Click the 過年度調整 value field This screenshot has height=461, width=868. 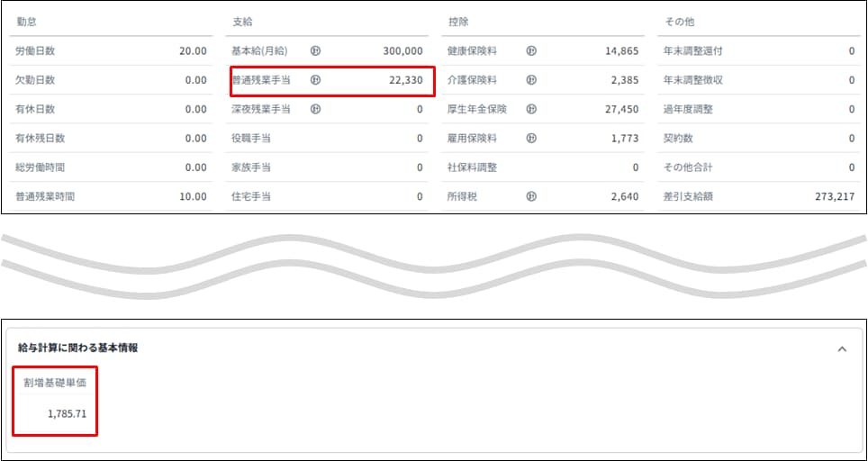851,109
